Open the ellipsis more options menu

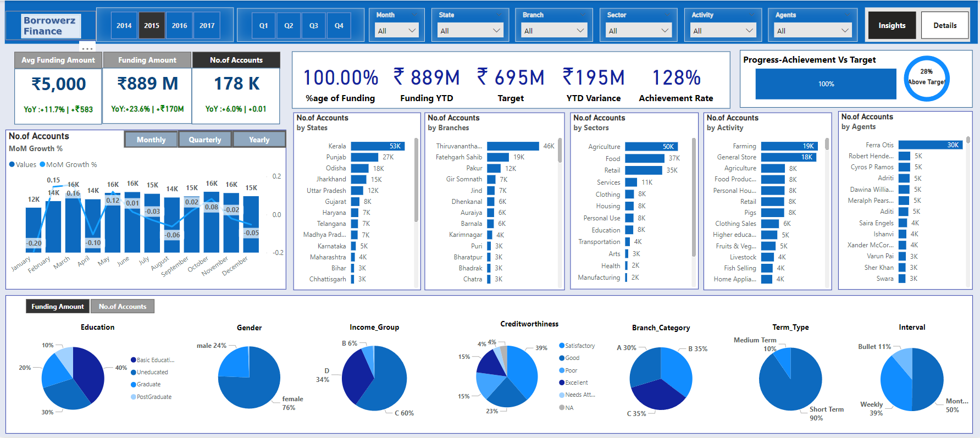[x=87, y=48]
